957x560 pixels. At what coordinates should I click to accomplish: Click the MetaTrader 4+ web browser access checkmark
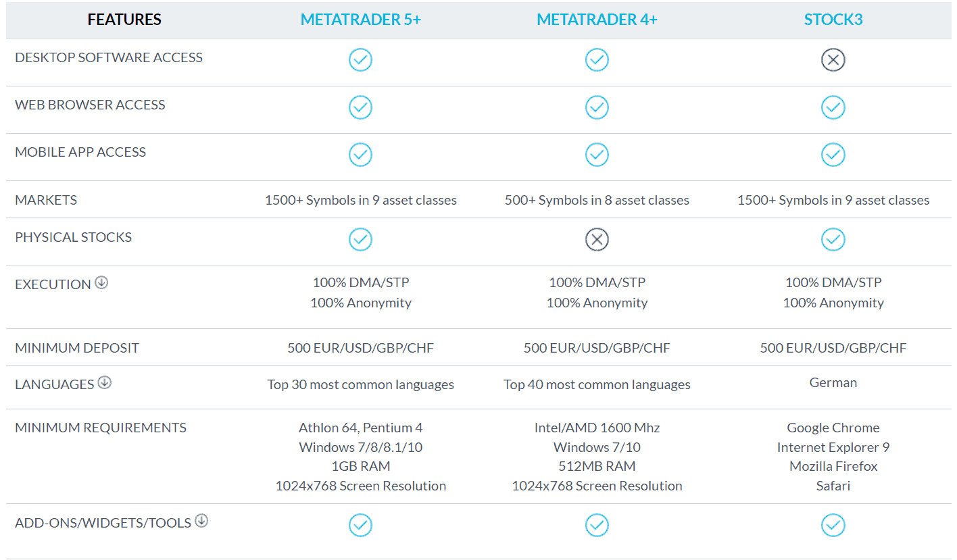[597, 107]
